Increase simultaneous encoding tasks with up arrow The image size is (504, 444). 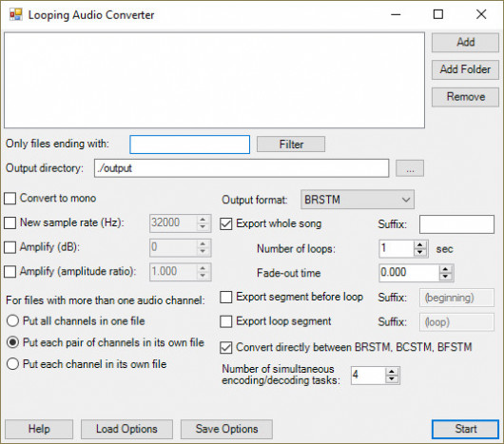coord(392,372)
